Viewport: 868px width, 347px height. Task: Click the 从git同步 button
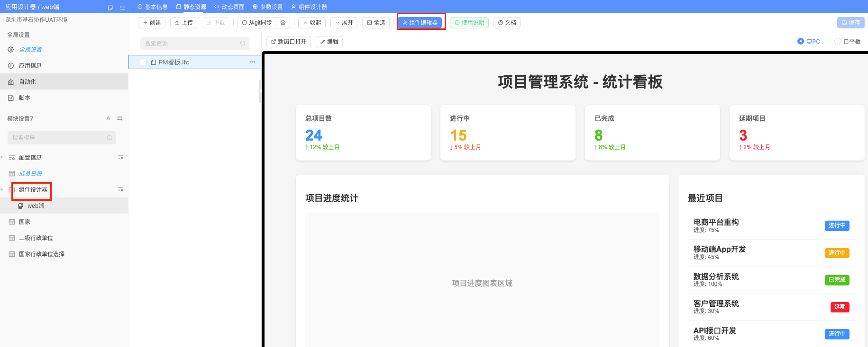(257, 23)
